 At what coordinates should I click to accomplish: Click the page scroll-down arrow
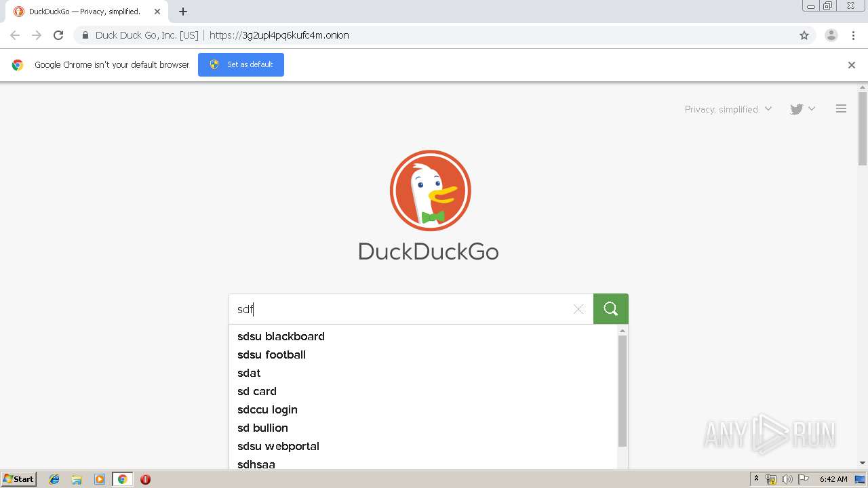(x=863, y=464)
